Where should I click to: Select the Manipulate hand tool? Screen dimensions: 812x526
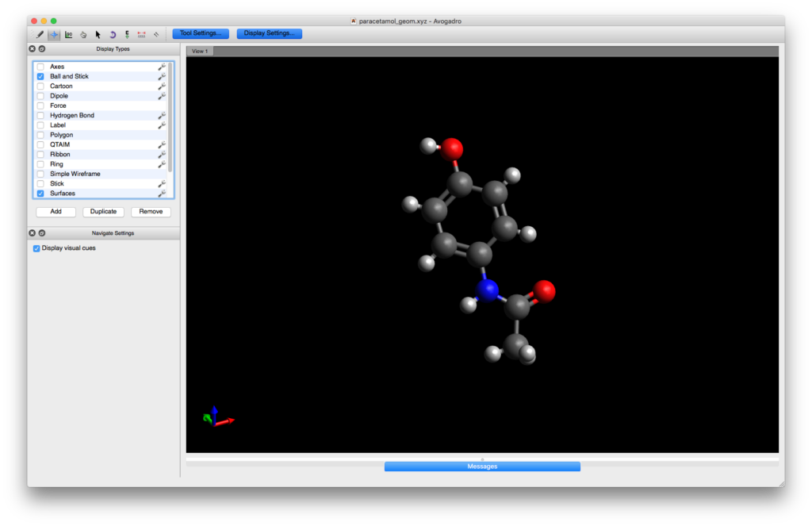[83, 34]
